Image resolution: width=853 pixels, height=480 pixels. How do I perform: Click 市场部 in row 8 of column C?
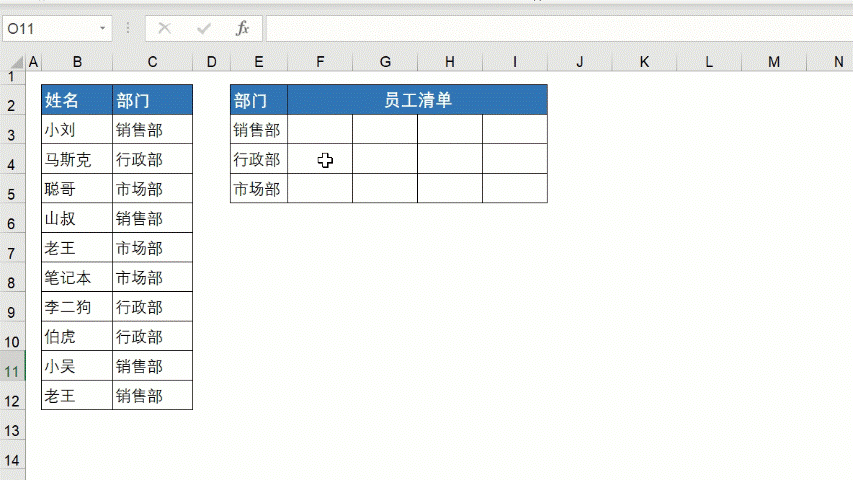(152, 277)
